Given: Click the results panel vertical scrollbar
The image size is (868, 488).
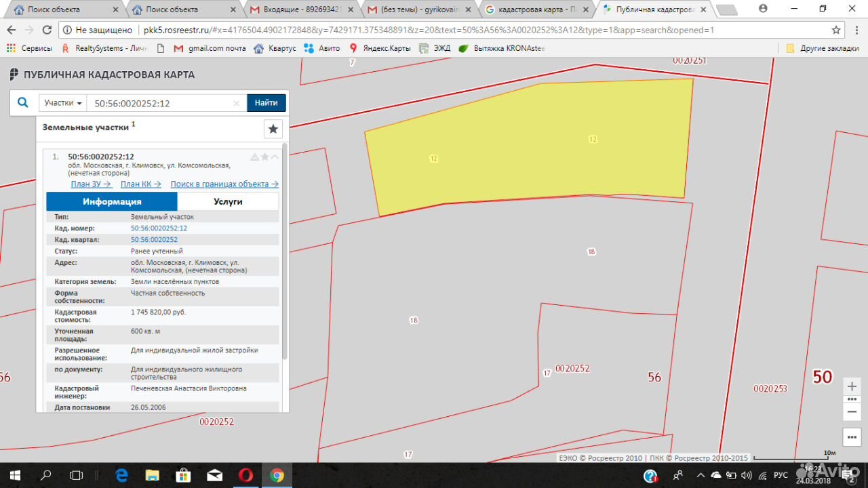Looking at the screenshot, I should click(285, 251).
